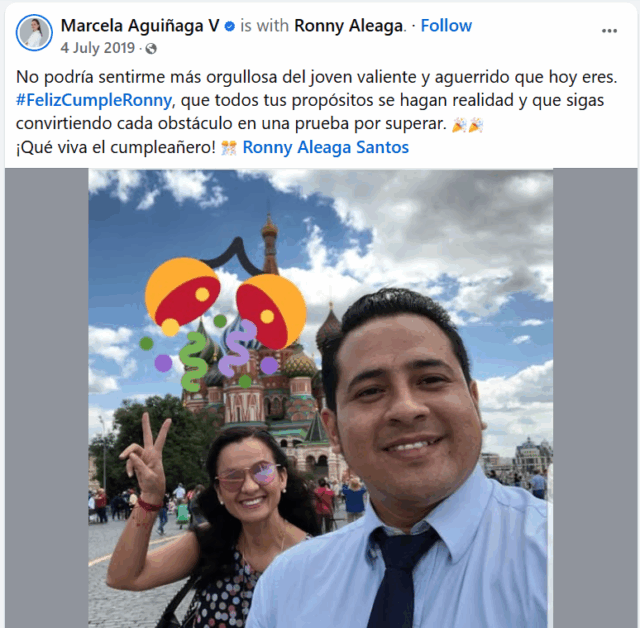
Task: Click the gray area right of photo
Action: (595, 398)
